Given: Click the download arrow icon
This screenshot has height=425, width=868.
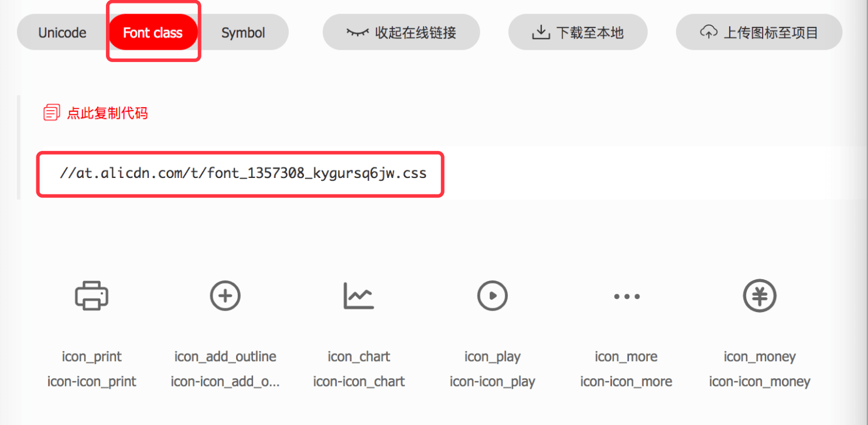Looking at the screenshot, I should 541,32.
